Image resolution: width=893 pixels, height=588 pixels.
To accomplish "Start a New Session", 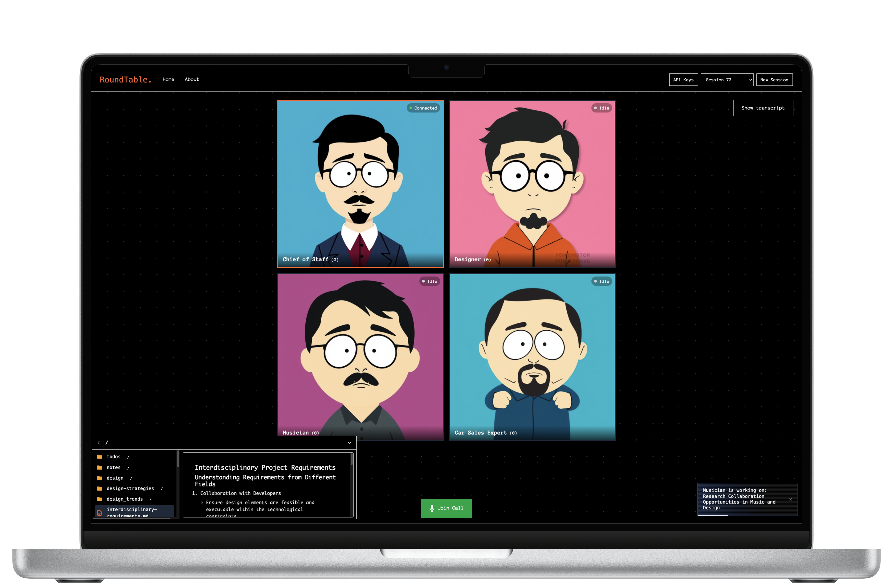I will coord(774,80).
